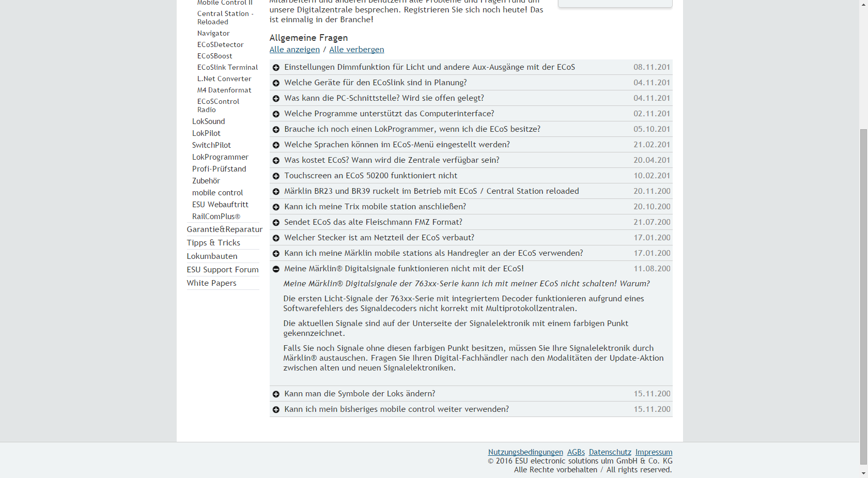
Task: Go to LokPilot section
Action: 206,133
